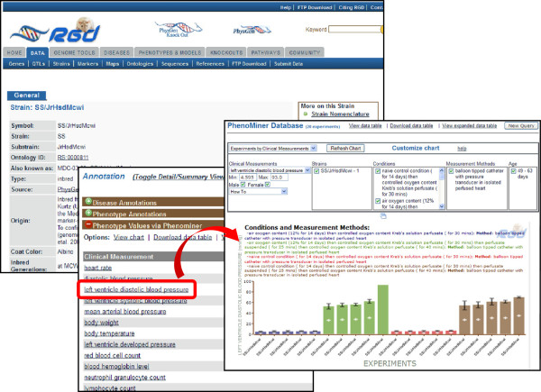Open the PATHWAYS tab
The height and width of the screenshot is (392, 541).
(266, 52)
